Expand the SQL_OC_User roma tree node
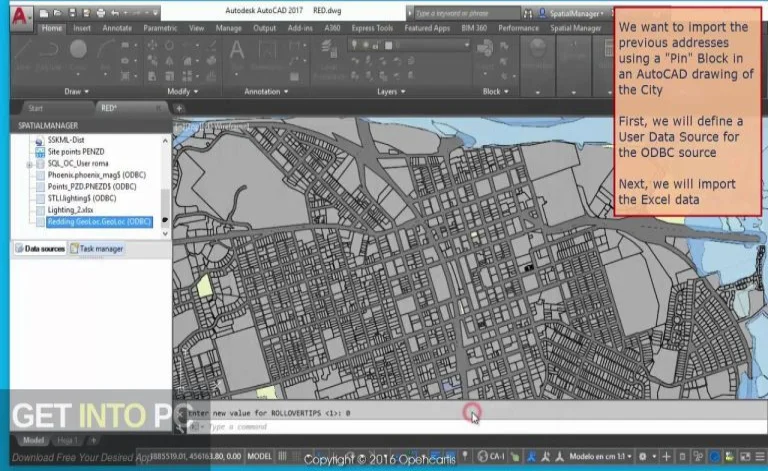Screen dimensions: 768x471 (x=29, y=164)
